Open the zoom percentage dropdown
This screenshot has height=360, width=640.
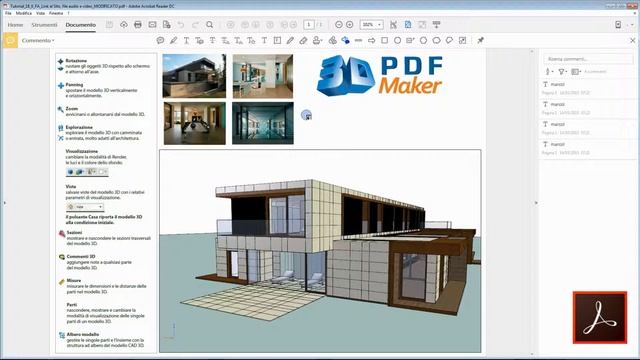tap(371, 25)
